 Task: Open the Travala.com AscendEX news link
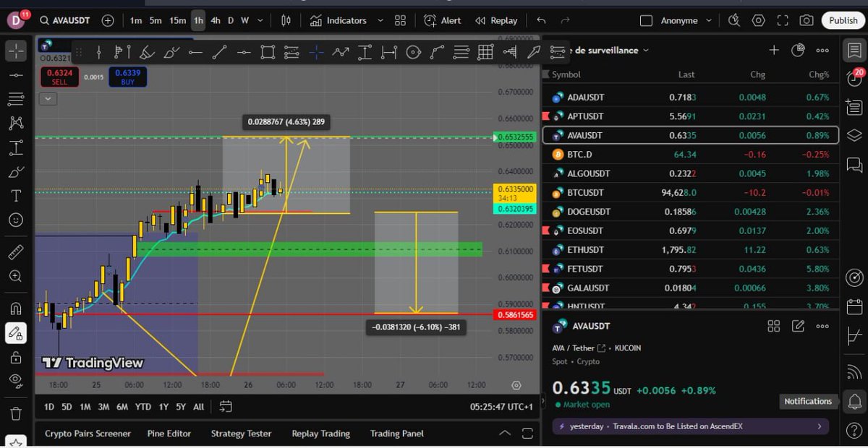[x=691, y=426]
